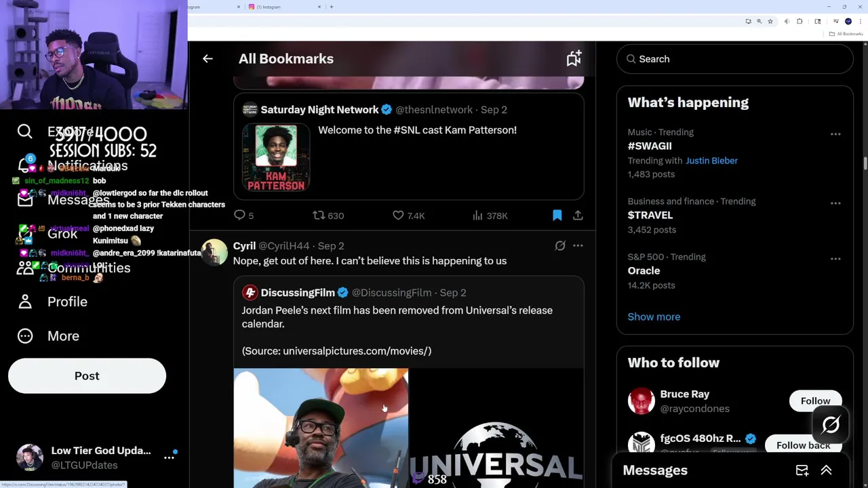
Task: Open the Chrome three-dot menu
Action: (x=859, y=22)
